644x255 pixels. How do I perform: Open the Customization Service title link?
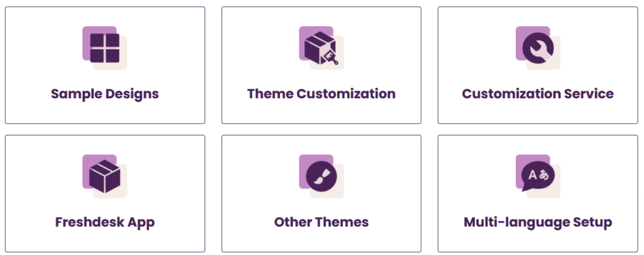click(x=538, y=94)
